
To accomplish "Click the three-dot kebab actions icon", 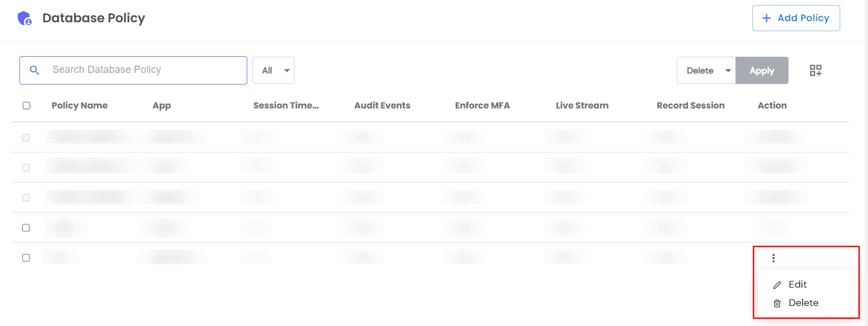I will point(774,258).
